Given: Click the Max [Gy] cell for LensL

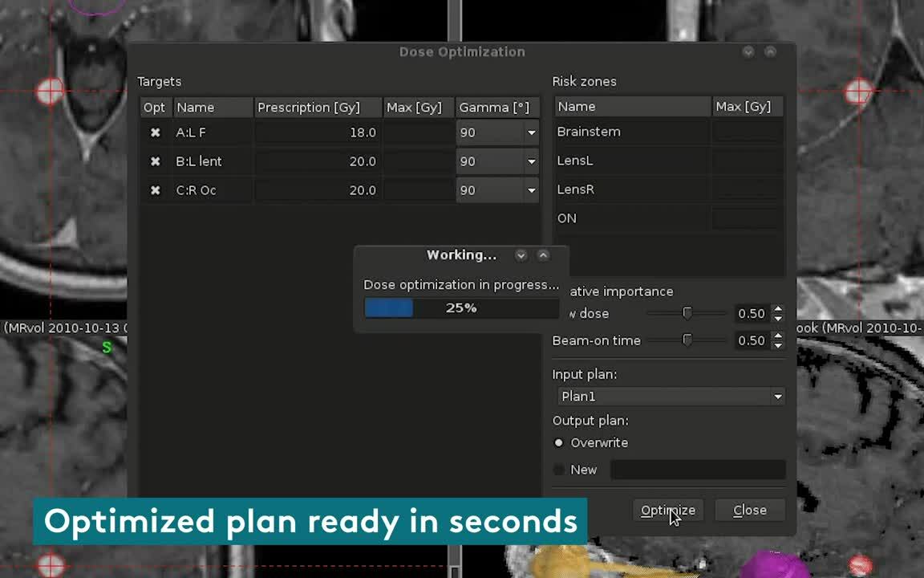Looking at the screenshot, I should (748, 161).
